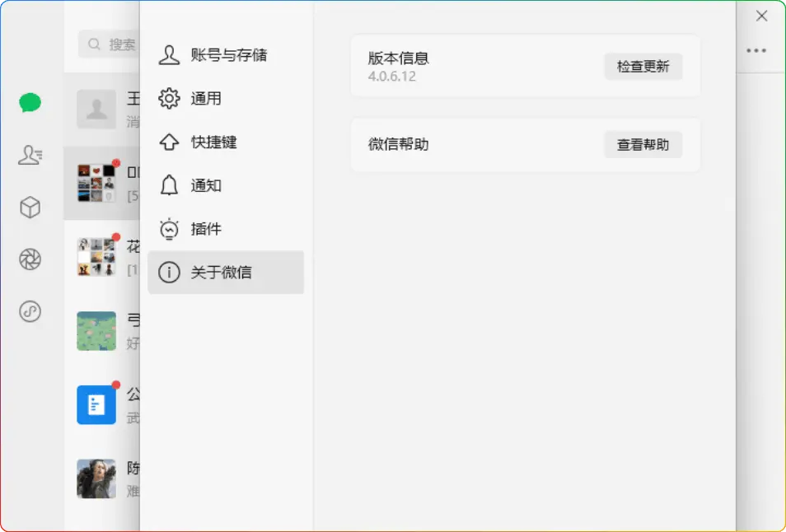Screen dimensions: 786x532
Task: Open Mini Programs icon in sidebar
Action: 30,311
